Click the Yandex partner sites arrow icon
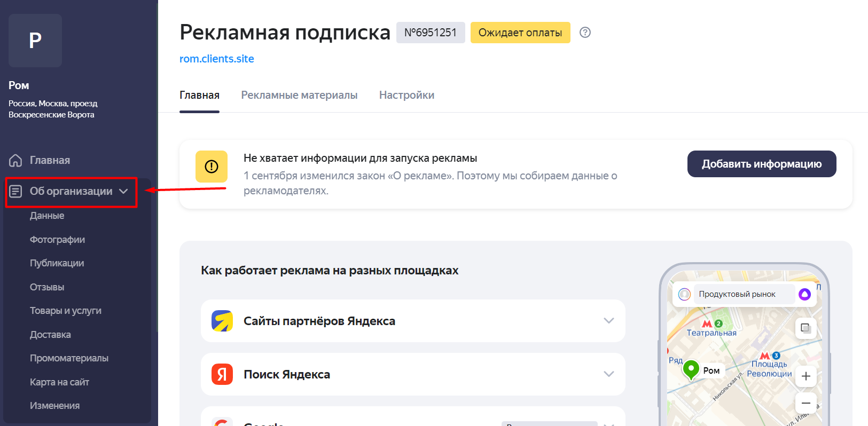 pos(222,321)
